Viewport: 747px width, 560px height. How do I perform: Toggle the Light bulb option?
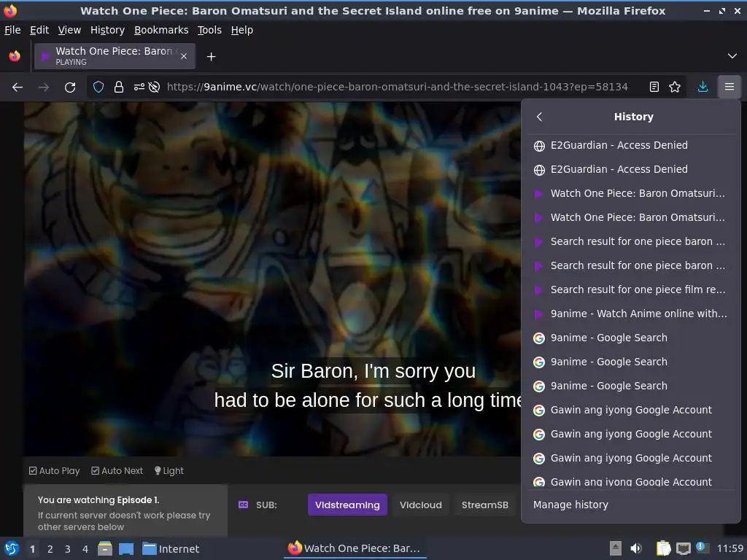pyautogui.click(x=169, y=471)
